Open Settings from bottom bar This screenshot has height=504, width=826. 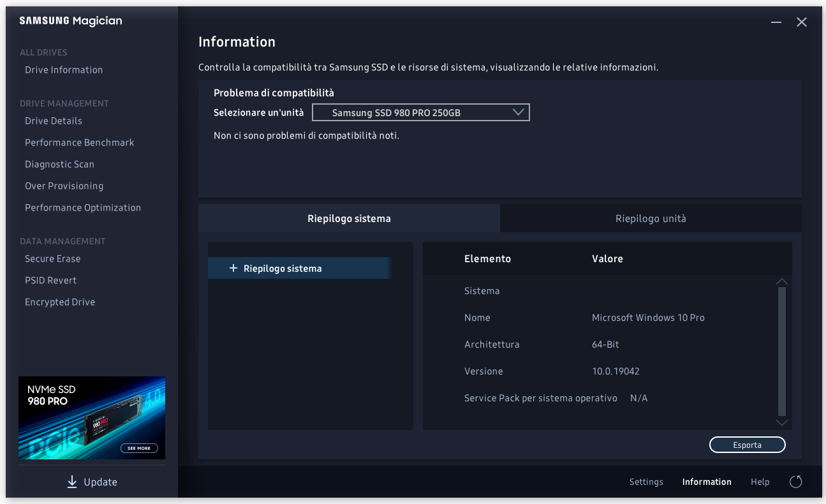click(646, 482)
